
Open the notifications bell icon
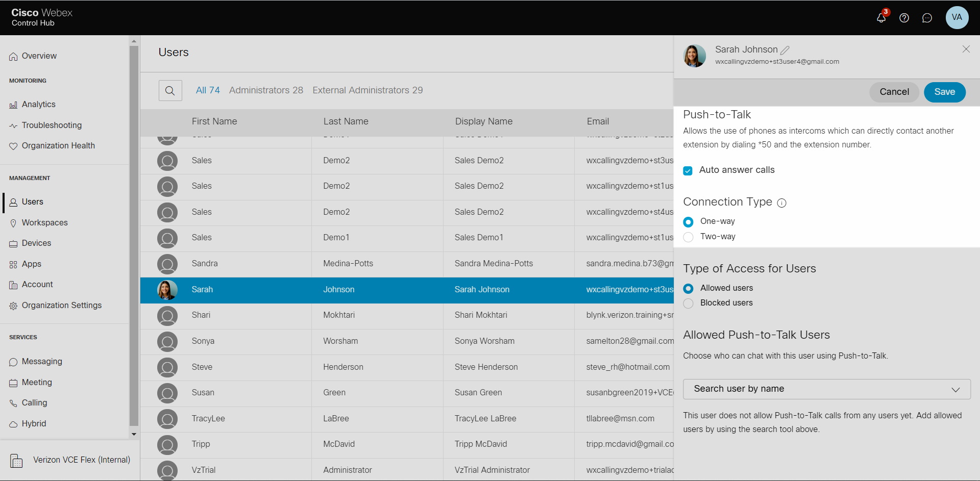coord(881,18)
